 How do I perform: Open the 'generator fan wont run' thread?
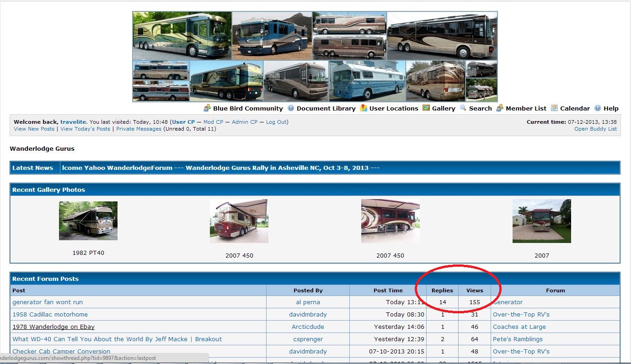point(48,302)
